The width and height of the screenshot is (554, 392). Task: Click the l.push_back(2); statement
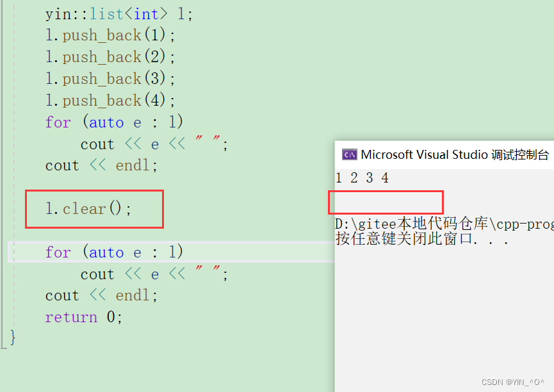(x=104, y=56)
